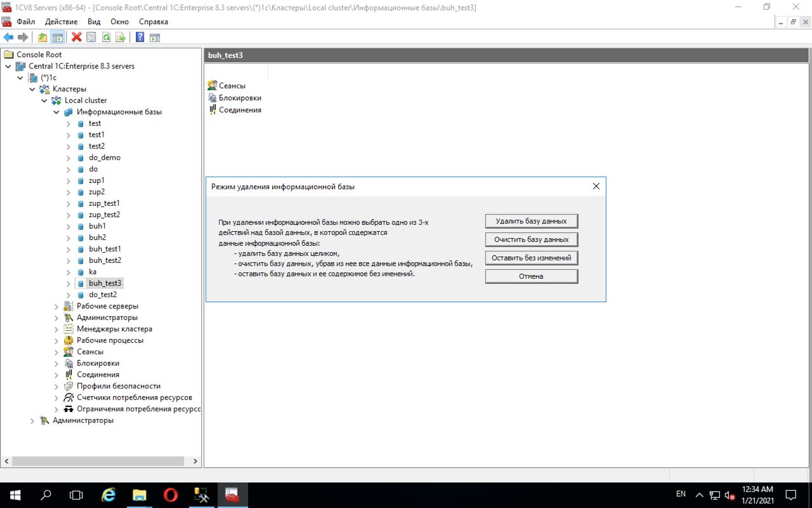Click the Профили безопасности shield icon
The height and width of the screenshot is (508, 812).
(x=69, y=386)
